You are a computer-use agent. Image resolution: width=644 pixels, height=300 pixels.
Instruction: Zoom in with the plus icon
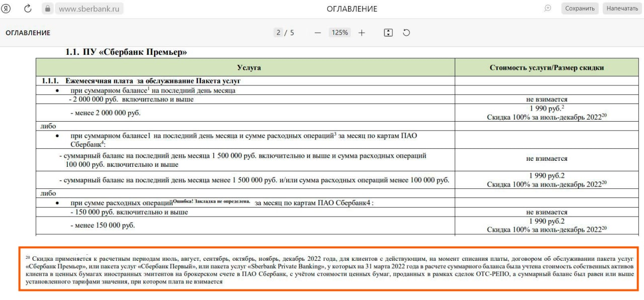(x=362, y=33)
